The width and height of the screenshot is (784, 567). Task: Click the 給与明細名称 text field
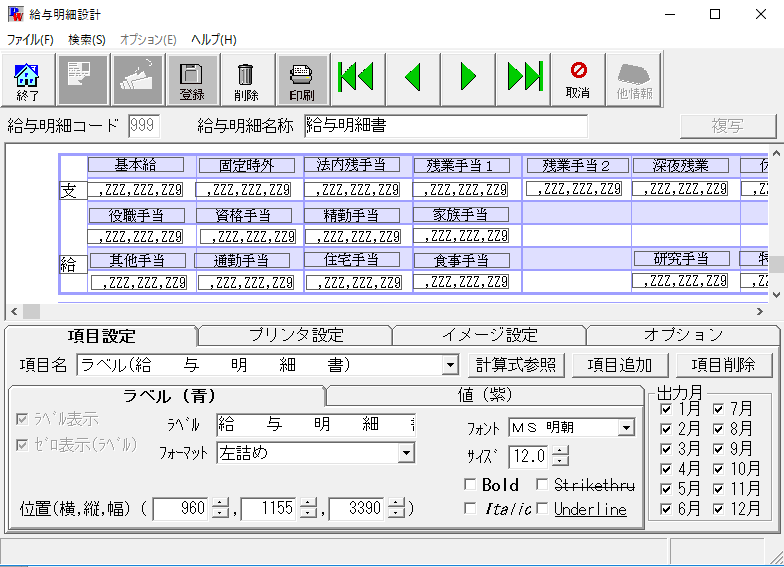pyautogui.click(x=445, y=126)
